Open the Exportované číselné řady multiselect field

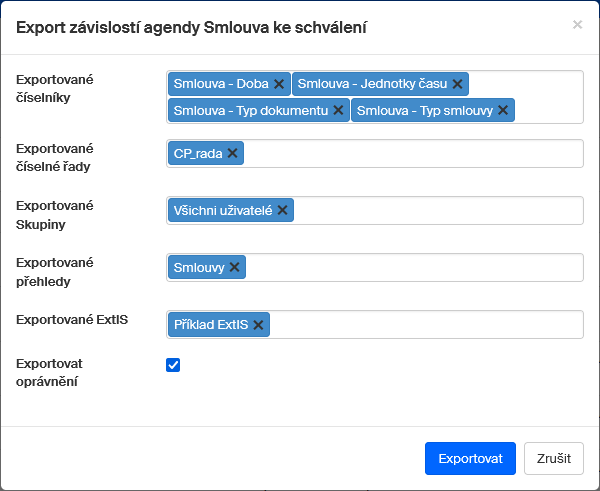tap(410, 153)
